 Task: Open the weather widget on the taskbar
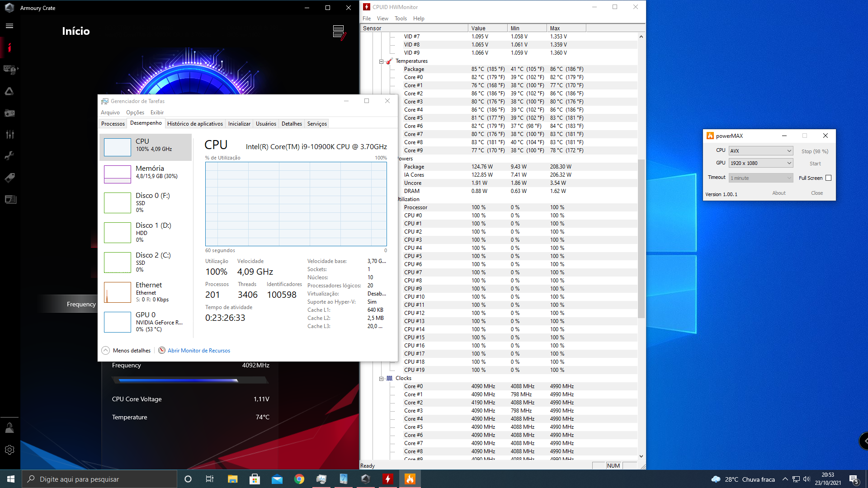[743, 479]
